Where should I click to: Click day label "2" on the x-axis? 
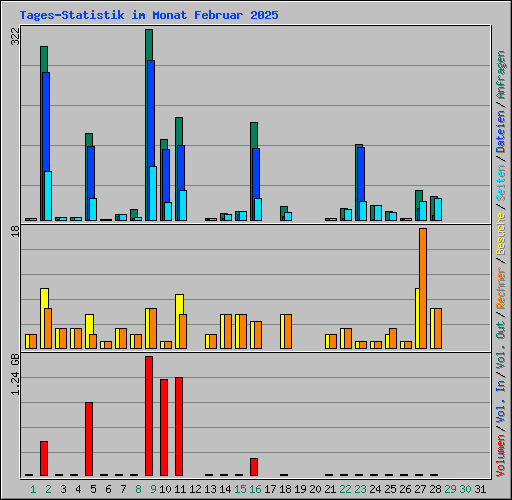tap(48, 489)
